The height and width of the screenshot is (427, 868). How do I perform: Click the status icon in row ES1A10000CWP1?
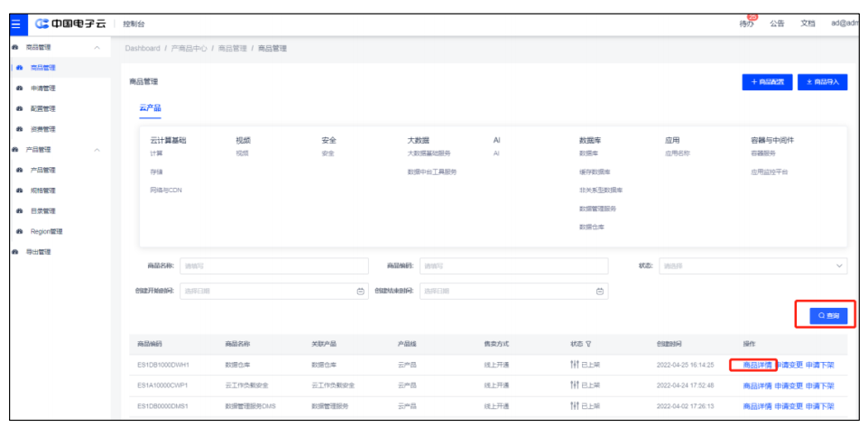pos(574,386)
